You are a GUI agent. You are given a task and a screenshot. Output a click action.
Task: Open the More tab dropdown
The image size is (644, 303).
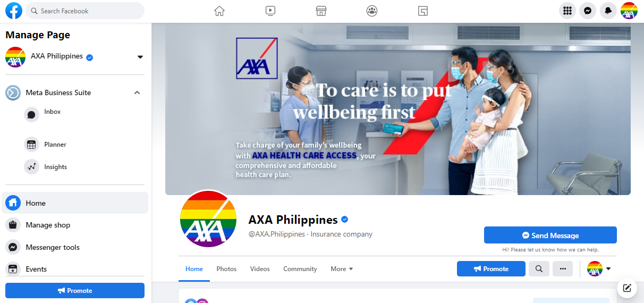342,269
